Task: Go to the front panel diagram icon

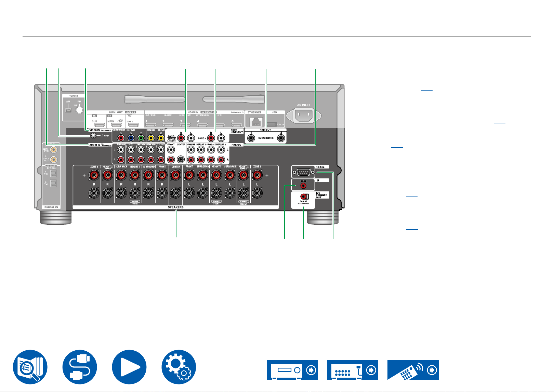Action: (x=292, y=370)
